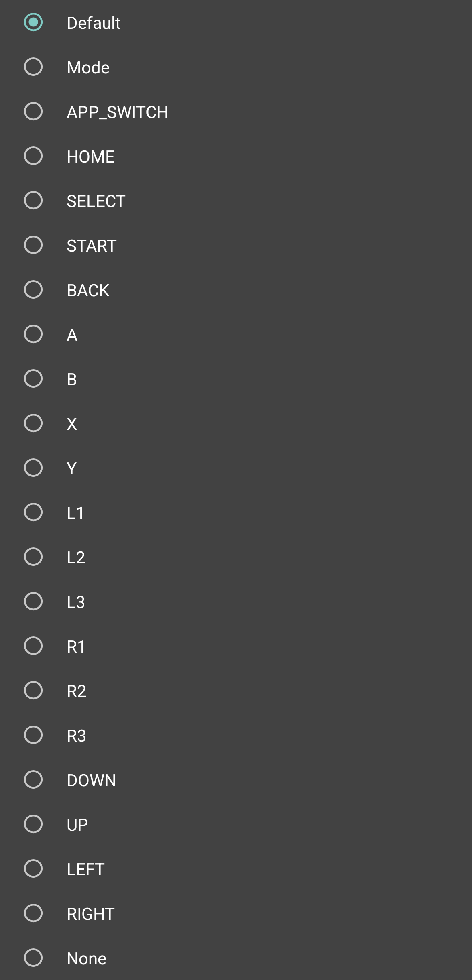This screenshot has width=472, height=980.
Task: Select APP_SWITCH key mapping
Action: point(33,112)
